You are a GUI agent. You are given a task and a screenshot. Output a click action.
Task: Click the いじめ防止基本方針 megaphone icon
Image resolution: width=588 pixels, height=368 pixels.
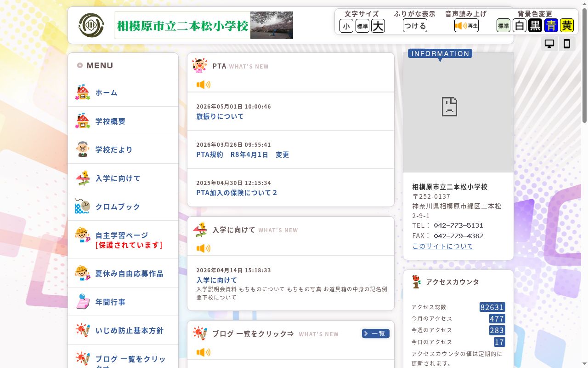[83, 331]
